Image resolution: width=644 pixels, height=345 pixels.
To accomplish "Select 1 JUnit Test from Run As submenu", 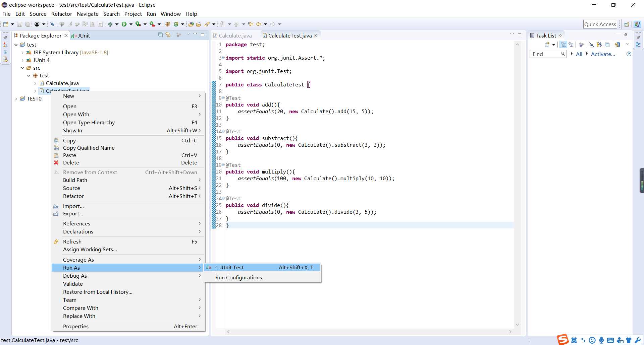I will (x=262, y=267).
